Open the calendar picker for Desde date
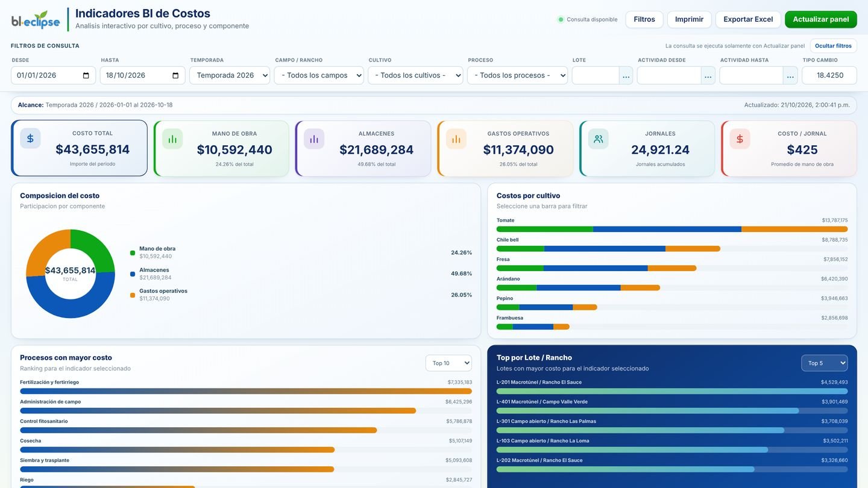The image size is (868, 488). coord(86,75)
